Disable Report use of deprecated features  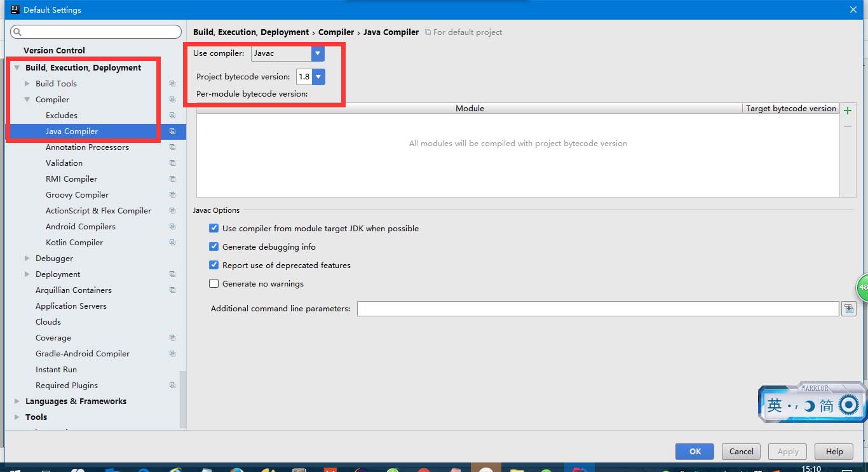tap(214, 265)
